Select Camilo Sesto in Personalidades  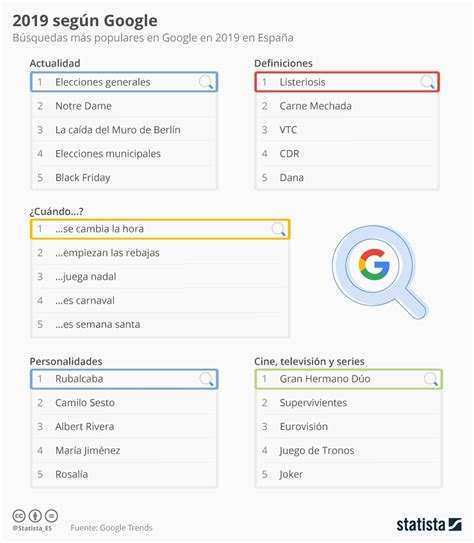click(x=124, y=403)
